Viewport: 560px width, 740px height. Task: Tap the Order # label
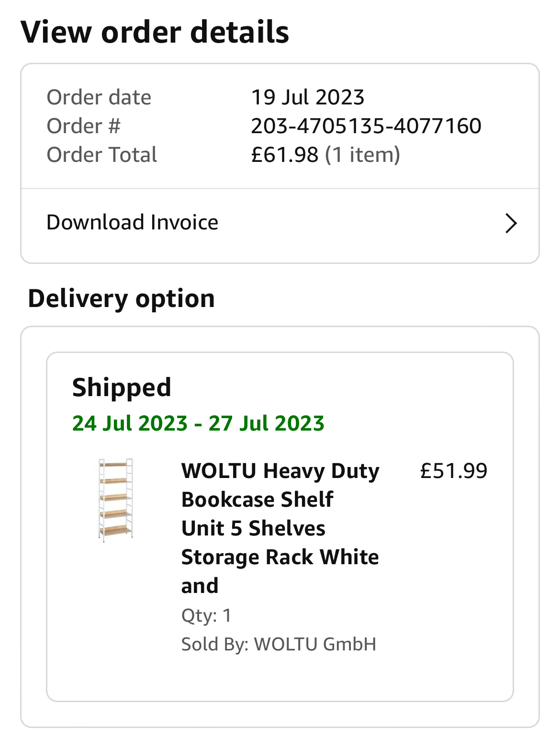pyautogui.click(x=84, y=126)
